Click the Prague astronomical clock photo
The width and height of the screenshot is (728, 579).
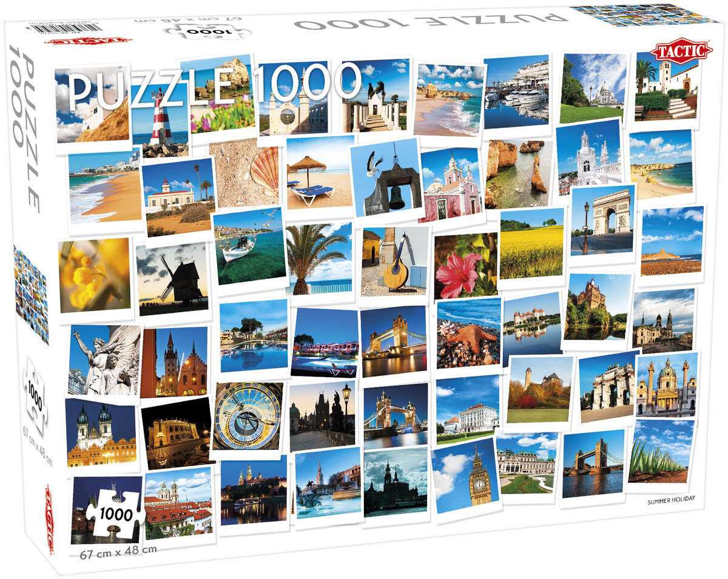[x=248, y=416]
